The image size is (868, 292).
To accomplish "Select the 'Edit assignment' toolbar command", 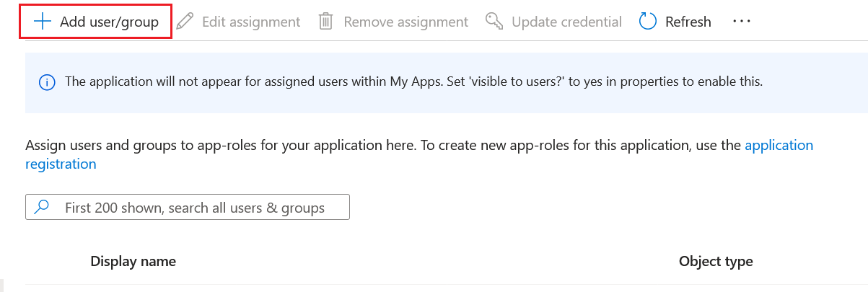I will pyautogui.click(x=250, y=22).
